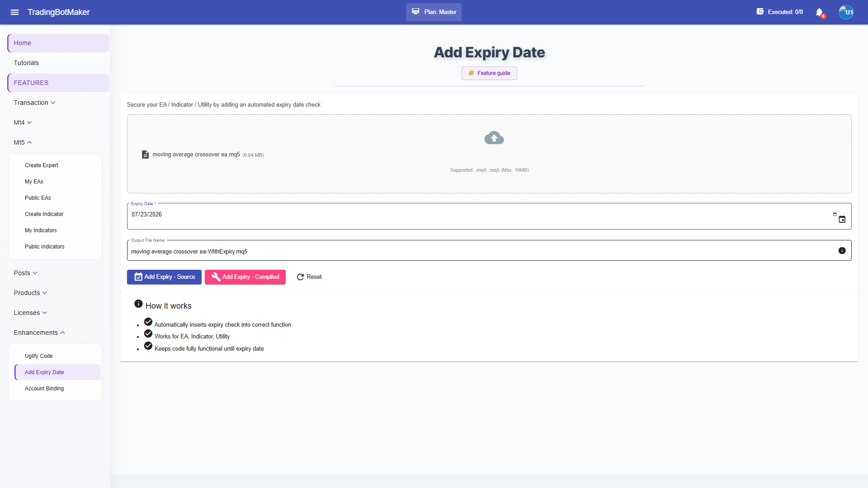Collapse the Enhancements menu
The image size is (868, 488).
click(x=39, y=333)
